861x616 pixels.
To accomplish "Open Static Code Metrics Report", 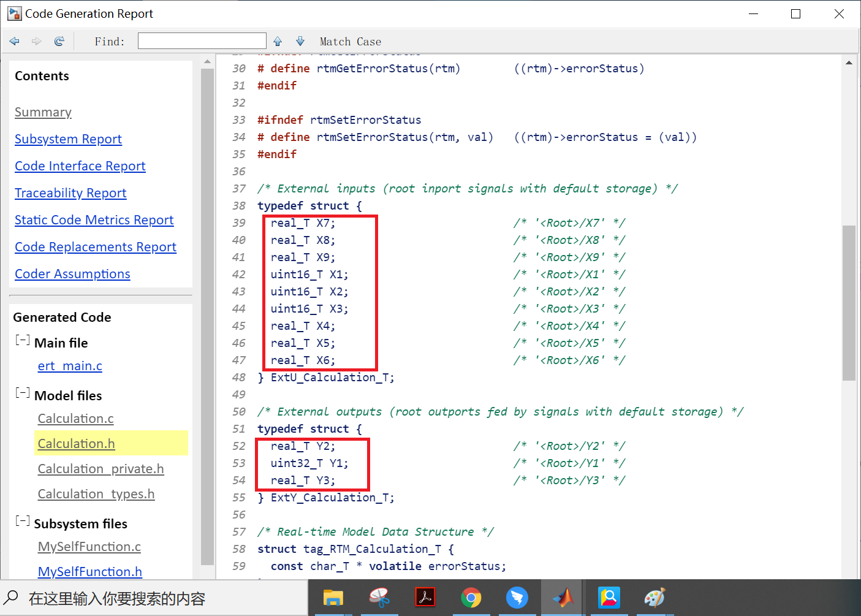I will point(94,220).
